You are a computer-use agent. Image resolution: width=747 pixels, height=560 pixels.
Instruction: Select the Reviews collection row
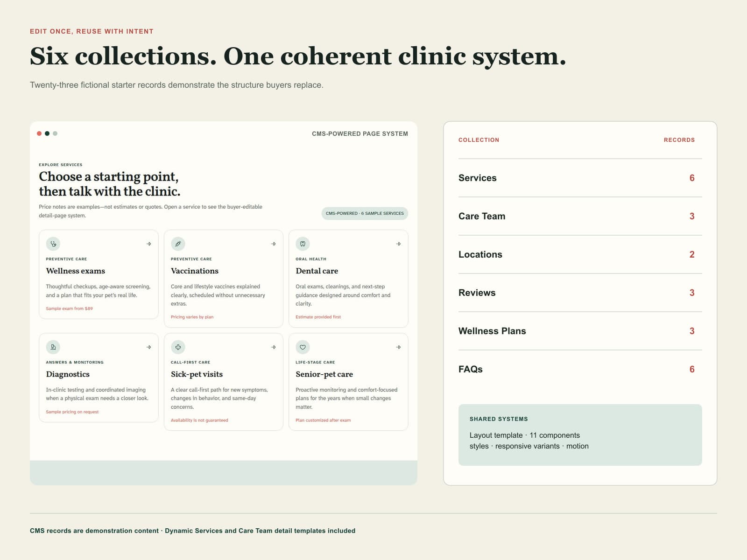[580, 293]
